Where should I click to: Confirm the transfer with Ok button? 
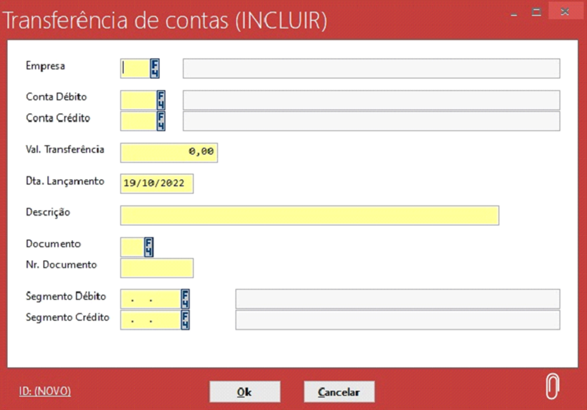pos(245,392)
